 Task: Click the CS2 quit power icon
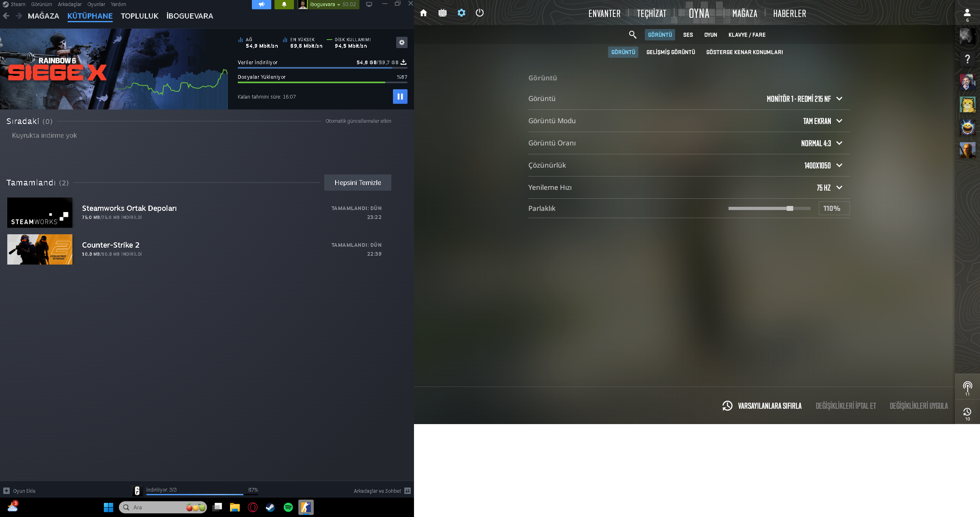479,13
